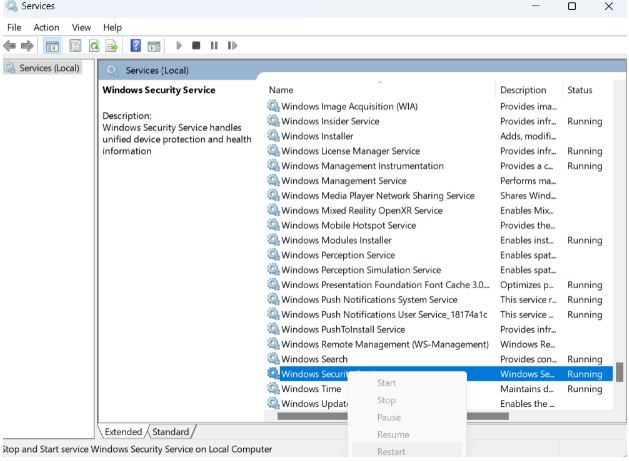
Task: Select the Windows Insider Service row
Action: point(439,121)
